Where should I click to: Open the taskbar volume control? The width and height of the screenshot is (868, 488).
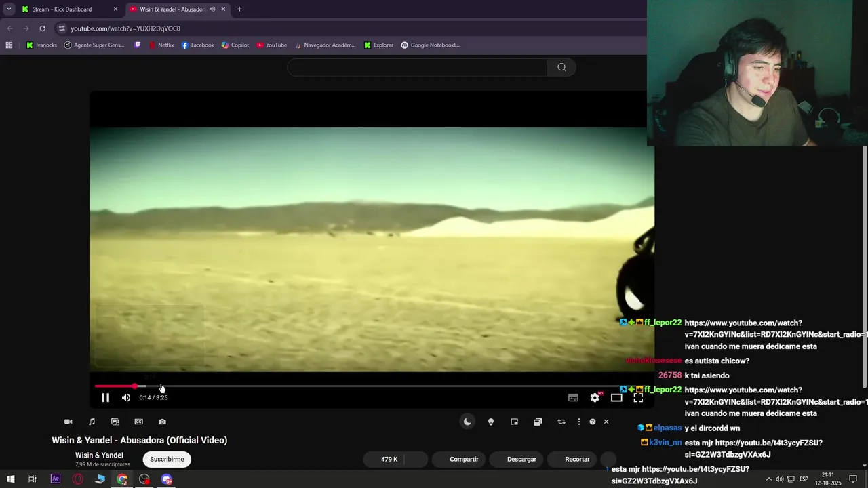(x=780, y=479)
